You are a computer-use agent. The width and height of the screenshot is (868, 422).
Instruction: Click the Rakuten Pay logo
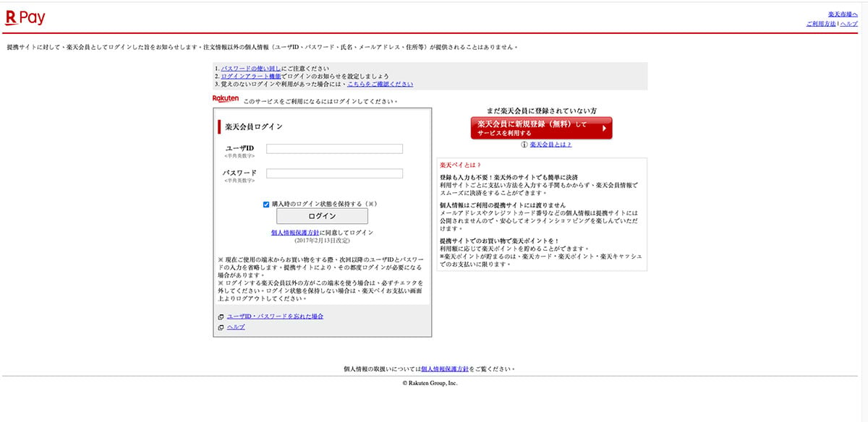pyautogui.click(x=25, y=19)
